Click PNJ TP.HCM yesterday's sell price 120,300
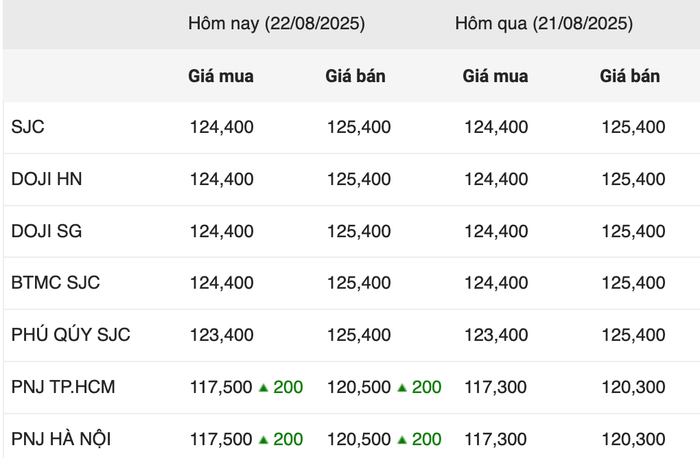 pos(633,387)
